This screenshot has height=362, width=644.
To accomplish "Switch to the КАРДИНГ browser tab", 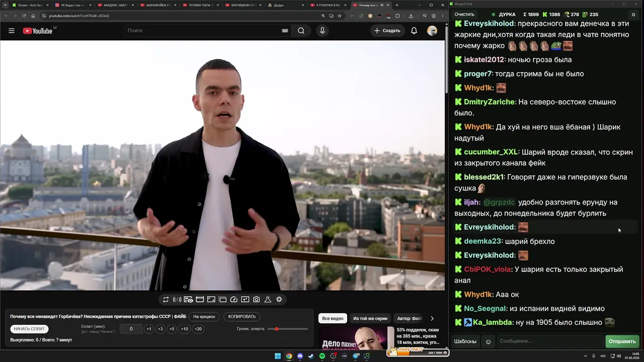I will 116,5.
